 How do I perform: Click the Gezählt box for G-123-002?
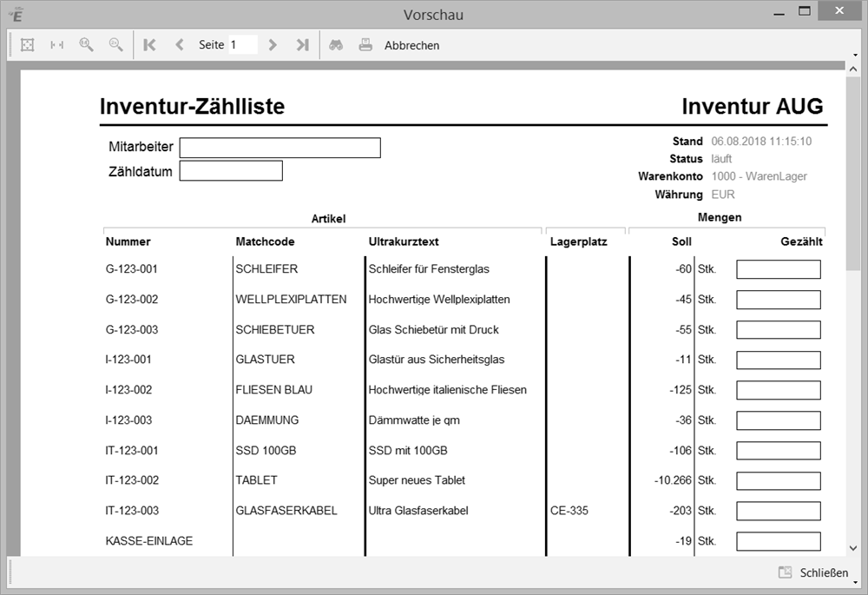tap(779, 300)
